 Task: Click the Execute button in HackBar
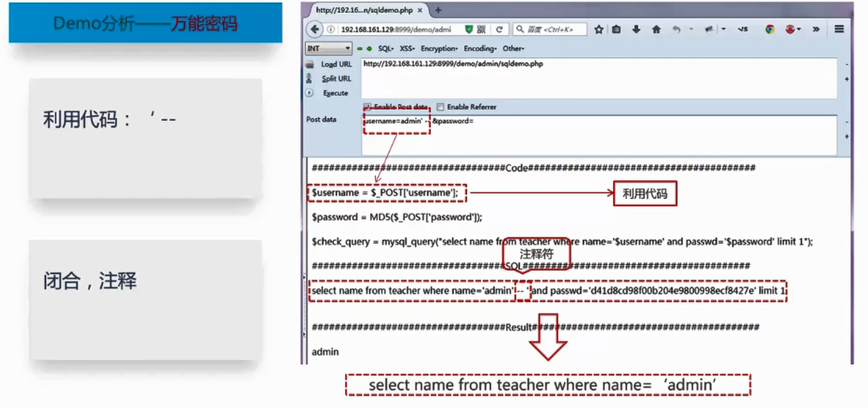335,93
